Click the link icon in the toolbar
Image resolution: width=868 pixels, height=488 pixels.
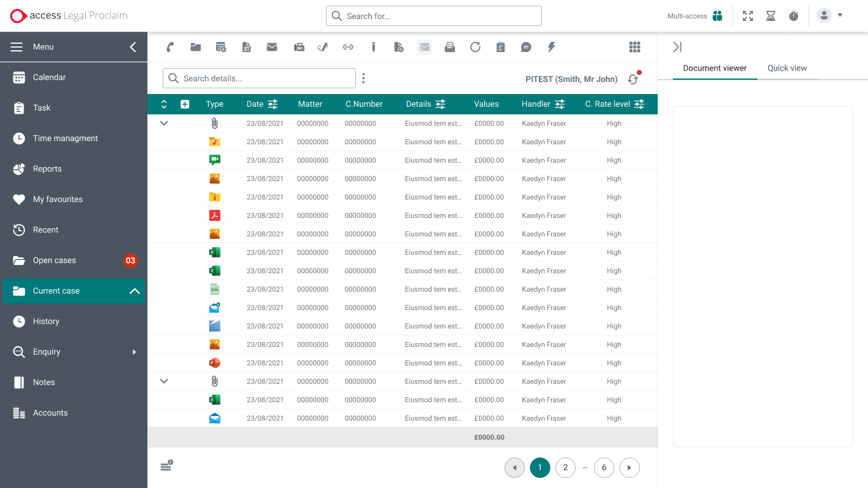point(348,46)
